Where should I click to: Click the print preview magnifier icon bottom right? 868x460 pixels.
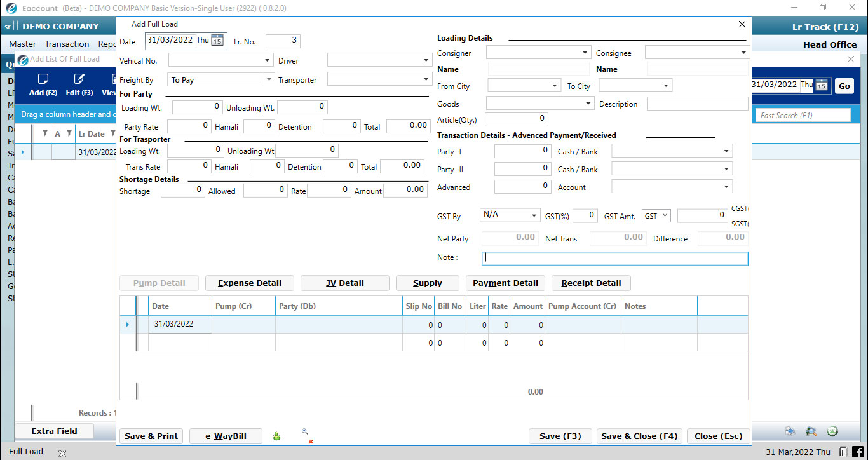[x=811, y=431]
